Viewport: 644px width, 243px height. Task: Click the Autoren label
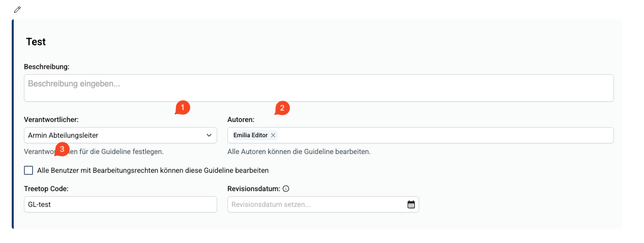(x=241, y=120)
